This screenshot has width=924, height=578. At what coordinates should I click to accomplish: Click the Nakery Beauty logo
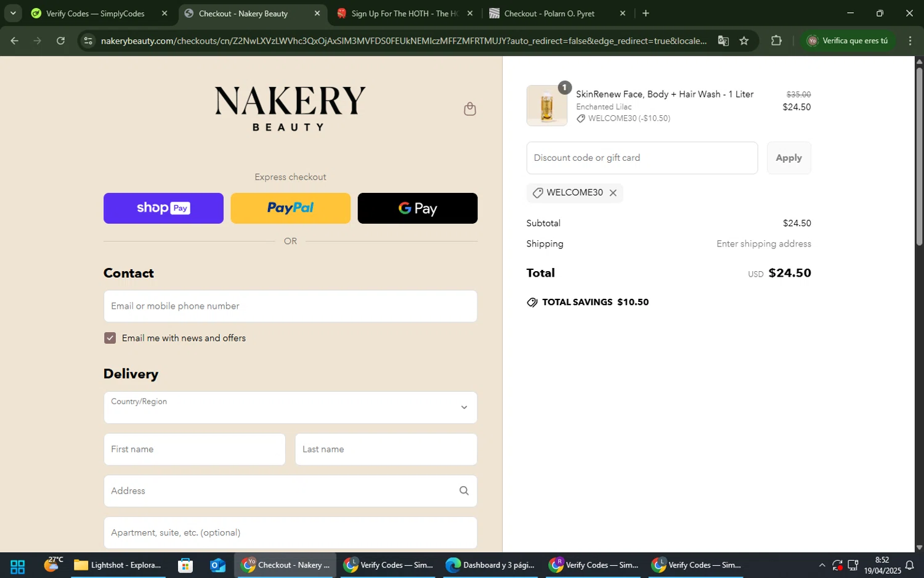[290, 108]
